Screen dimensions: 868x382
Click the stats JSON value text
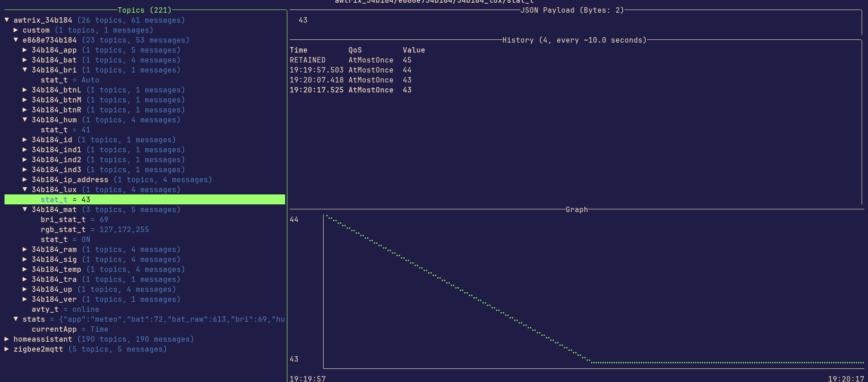[172, 319]
